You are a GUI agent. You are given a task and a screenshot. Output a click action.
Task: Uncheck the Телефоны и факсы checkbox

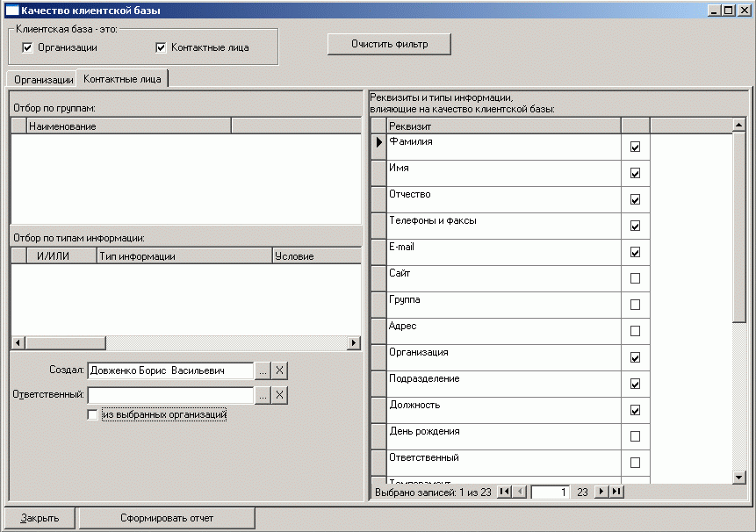635,226
